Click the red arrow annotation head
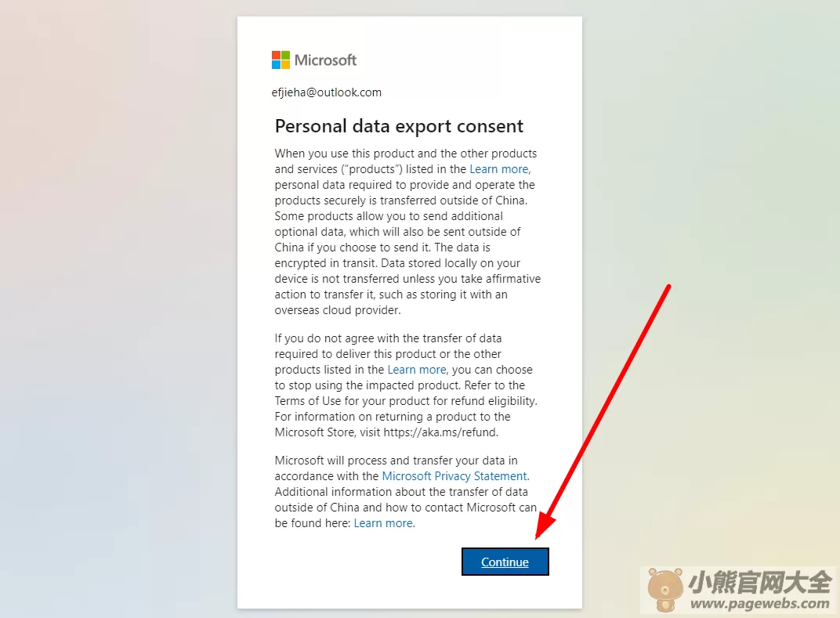 [x=545, y=526]
